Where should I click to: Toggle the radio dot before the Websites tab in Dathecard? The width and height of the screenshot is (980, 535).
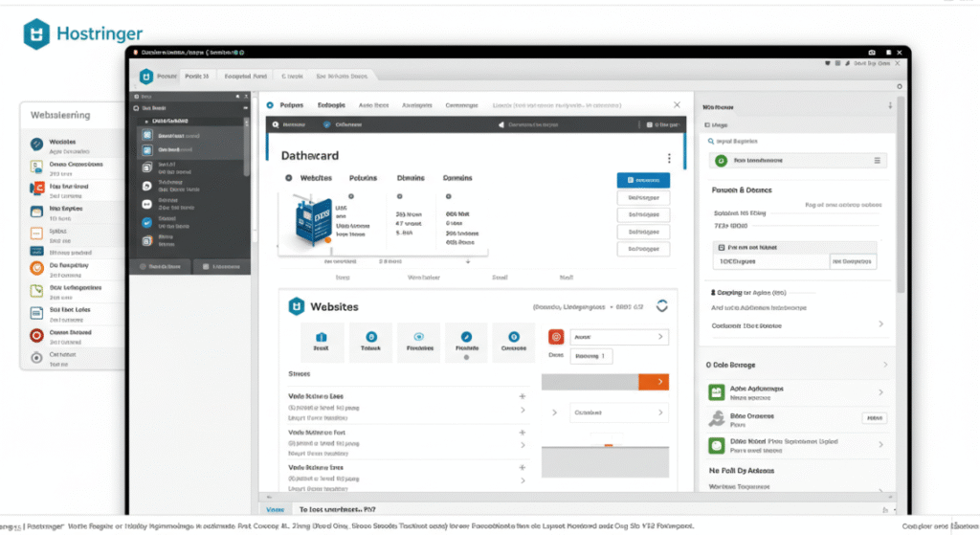click(289, 178)
